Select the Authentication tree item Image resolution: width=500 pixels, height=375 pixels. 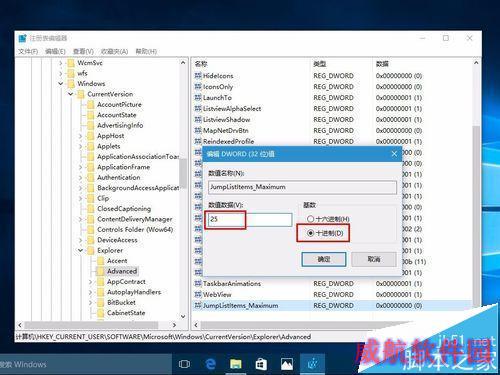(119, 178)
